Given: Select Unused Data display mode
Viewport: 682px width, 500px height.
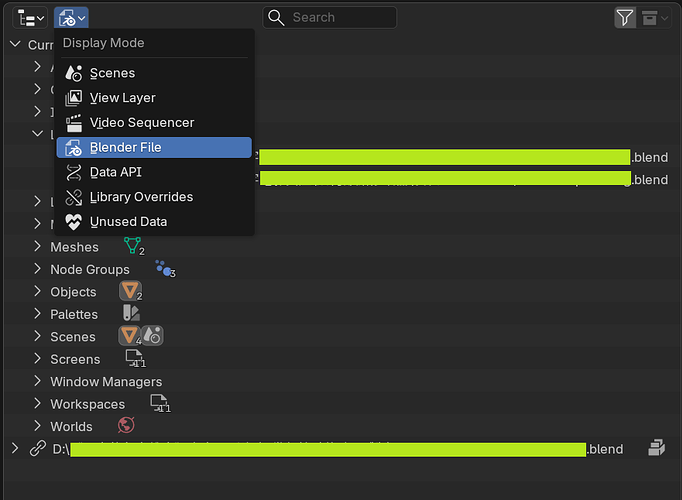Looking at the screenshot, I should tap(154, 222).
